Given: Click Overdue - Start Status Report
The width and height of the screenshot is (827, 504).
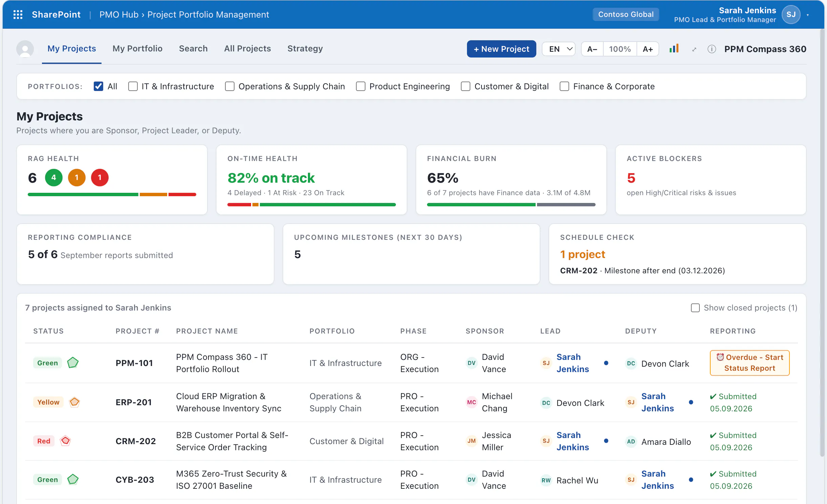Looking at the screenshot, I should click(x=750, y=363).
